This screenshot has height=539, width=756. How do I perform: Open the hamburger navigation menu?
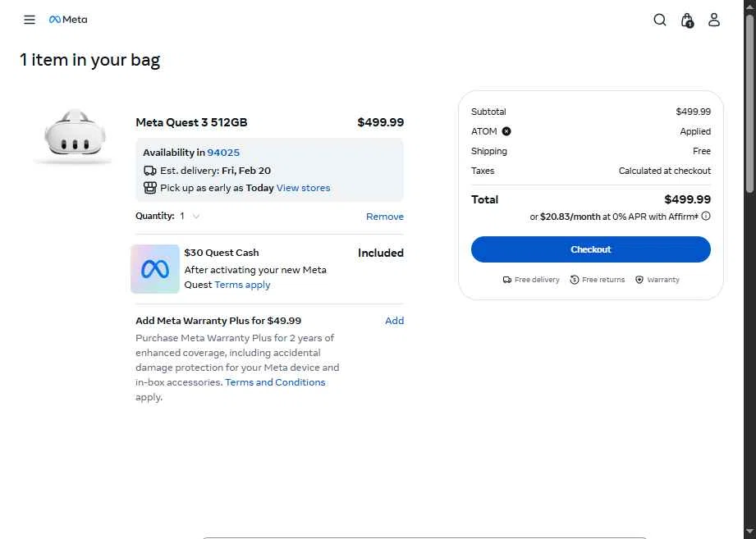coord(30,20)
